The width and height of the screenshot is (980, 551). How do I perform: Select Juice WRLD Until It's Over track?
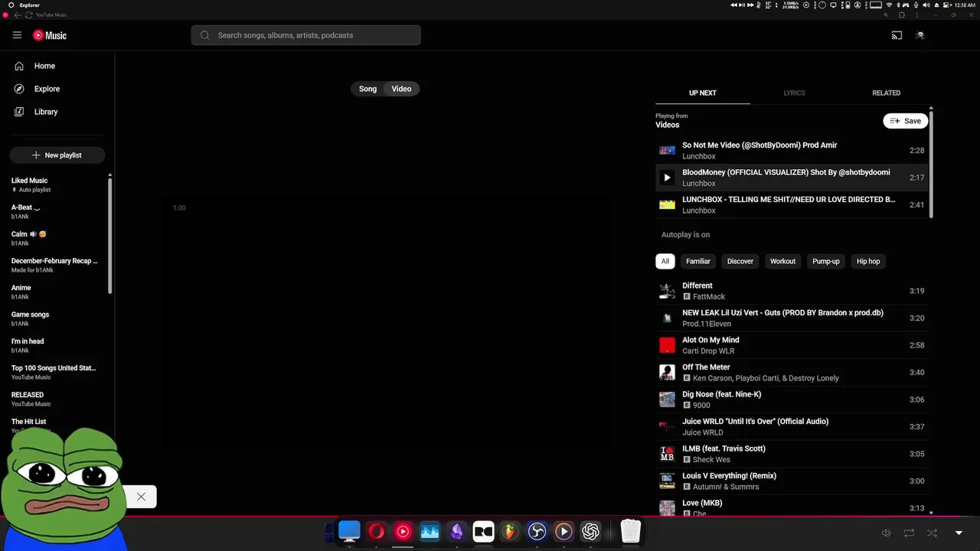(792, 427)
